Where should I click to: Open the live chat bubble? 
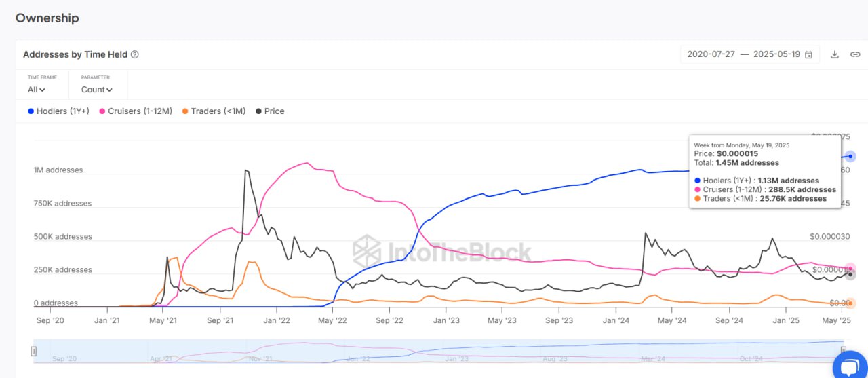(850, 366)
